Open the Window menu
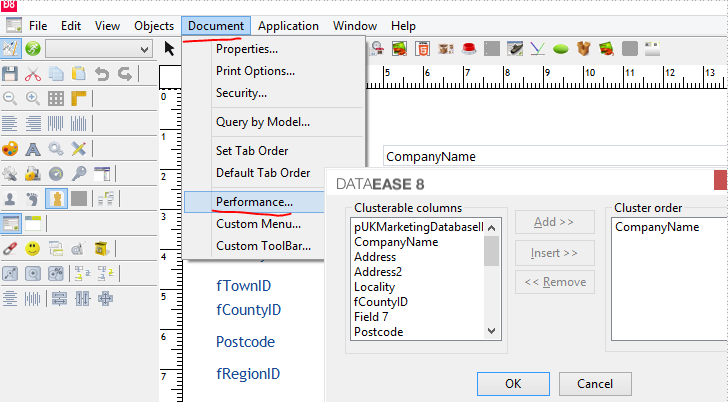This screenshot has height=402, width=728. tap(355, 26)
